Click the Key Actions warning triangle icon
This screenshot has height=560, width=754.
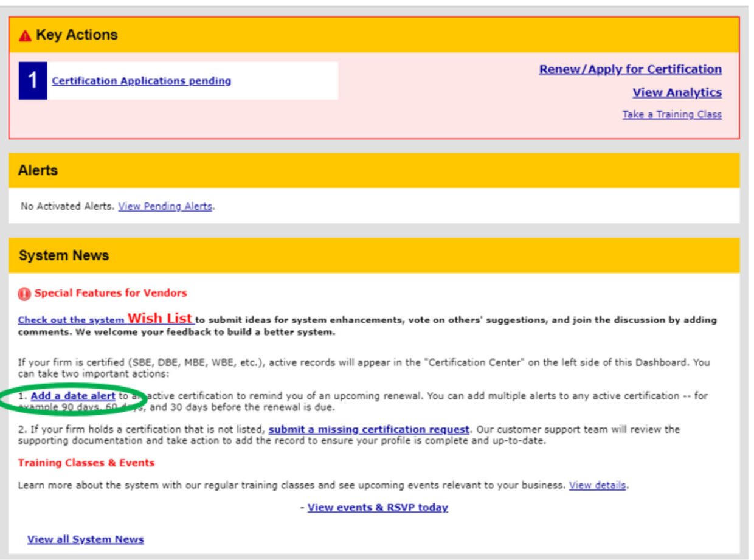(x=25, y=36)
